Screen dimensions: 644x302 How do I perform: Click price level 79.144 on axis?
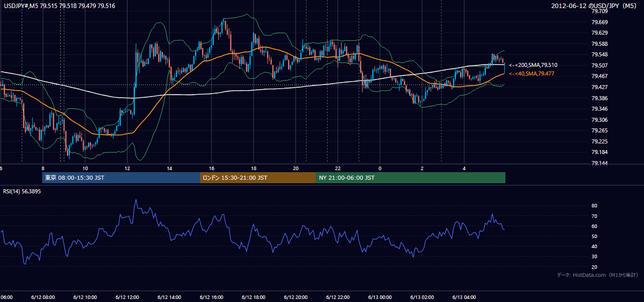[x=600, y=163]
